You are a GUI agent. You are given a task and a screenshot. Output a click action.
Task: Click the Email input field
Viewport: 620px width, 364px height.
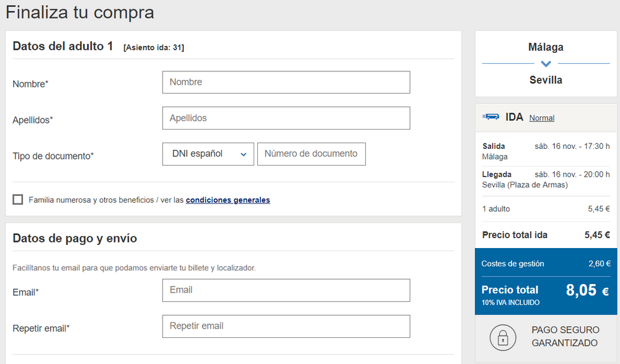pyautogui.click(x=286, y=290)
